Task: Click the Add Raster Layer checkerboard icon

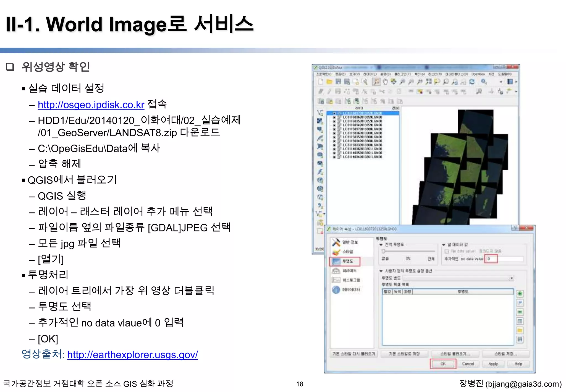Action: [x=320, y=121]
